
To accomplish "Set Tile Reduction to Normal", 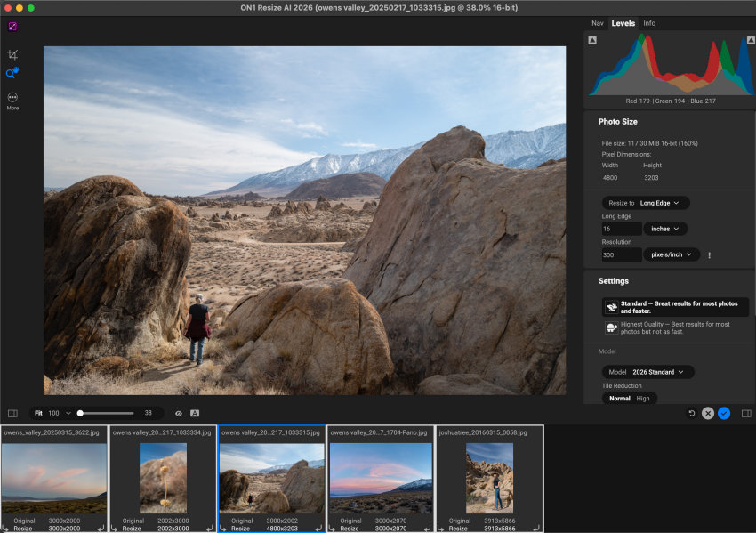I will [620, 399].
